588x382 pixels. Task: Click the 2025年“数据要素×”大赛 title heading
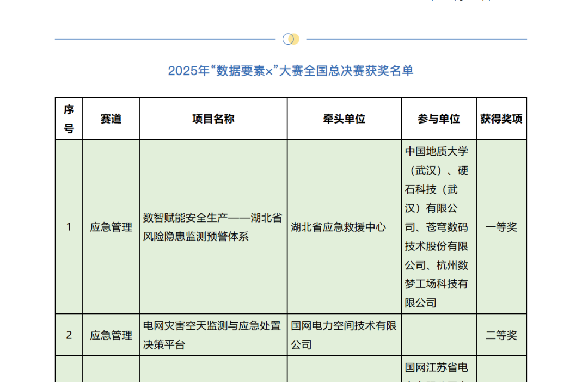click(291, 71)
